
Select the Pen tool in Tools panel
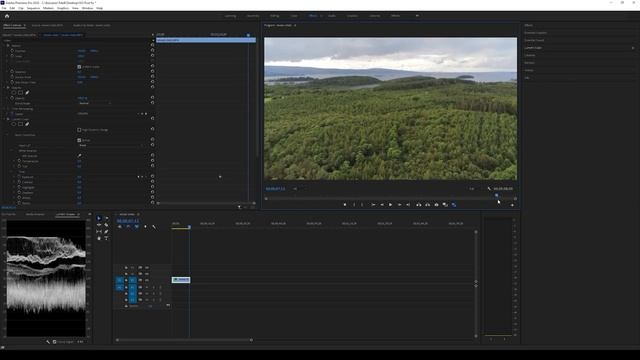(x=106, y=231)
